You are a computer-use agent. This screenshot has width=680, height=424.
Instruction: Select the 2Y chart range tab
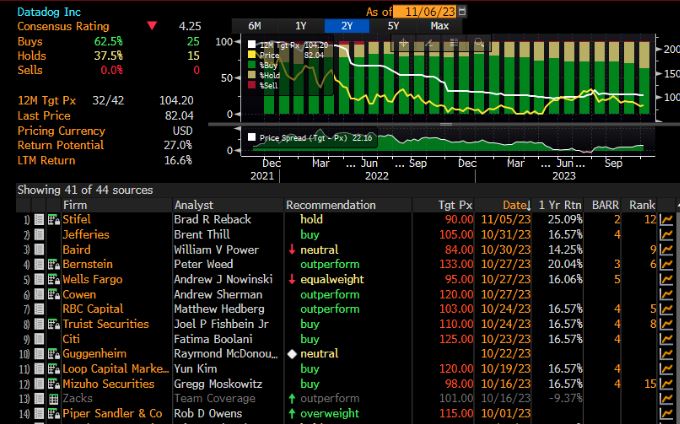[347, 26]
